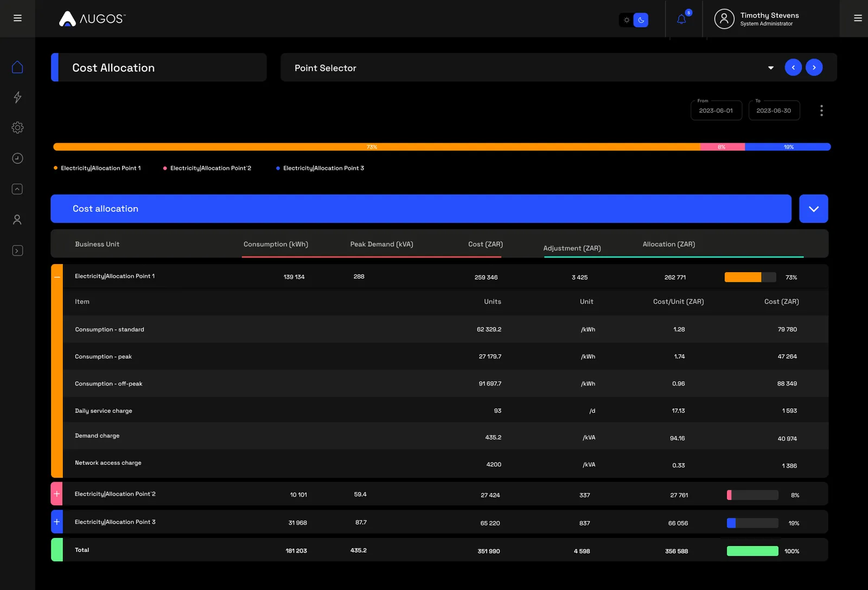Image resolution: width=868 pixels, height=590 pixels.
Task: Open the clock history sidebar icon
Action: tap(17, 158)
